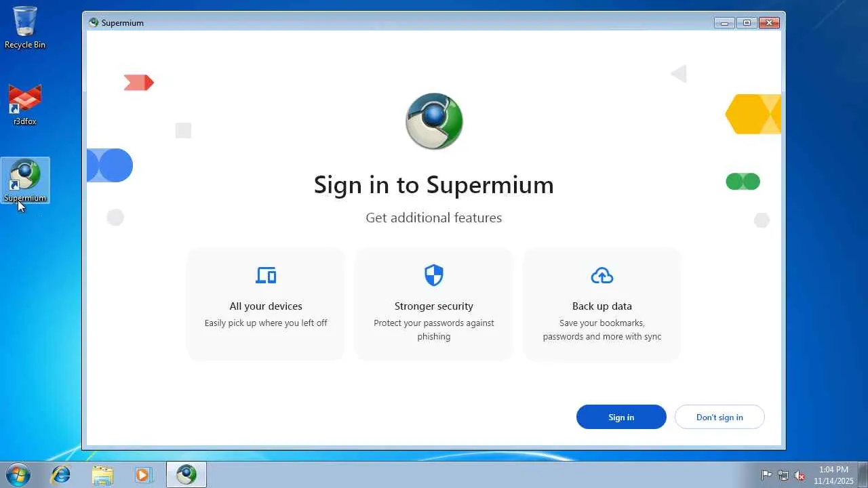868x488 pixels.
Task: Click the Easily pick up where you left off text
Action: [266, 323]
